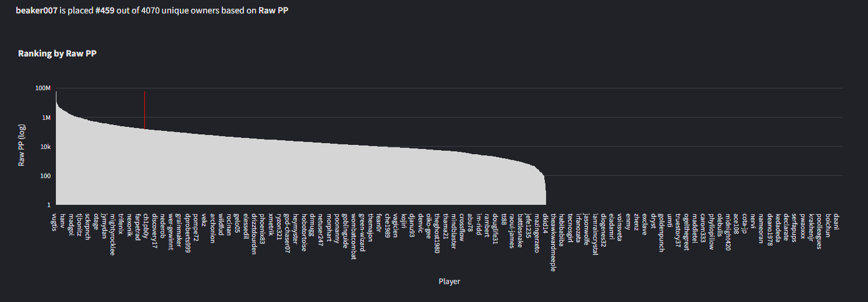Select the 'vugtis' player label

(55, 222)
